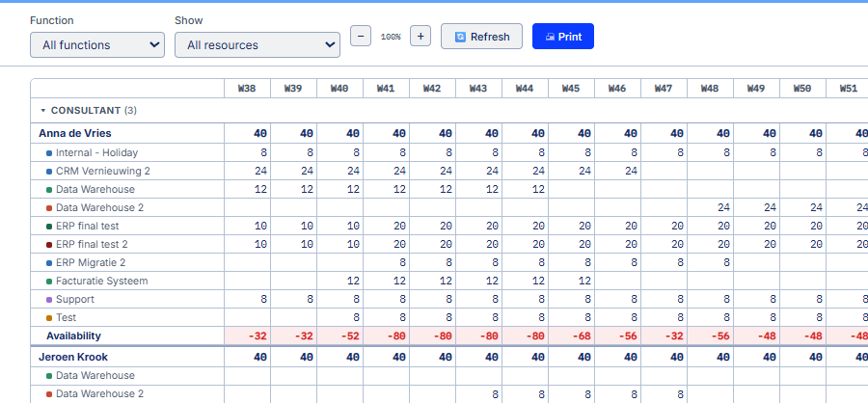
Task: Click the CRM Vernieuwing 2 project label
Action: pos(103,171)
